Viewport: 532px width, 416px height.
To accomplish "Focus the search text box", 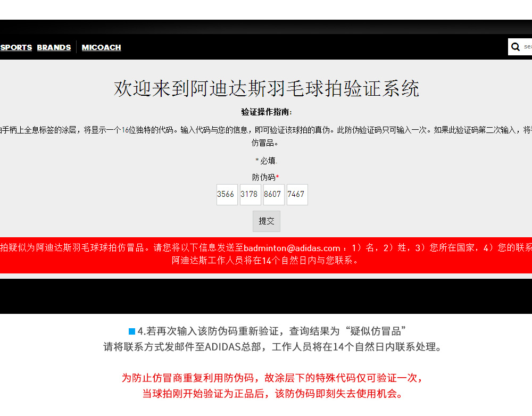I will click(x=527, y=47).
